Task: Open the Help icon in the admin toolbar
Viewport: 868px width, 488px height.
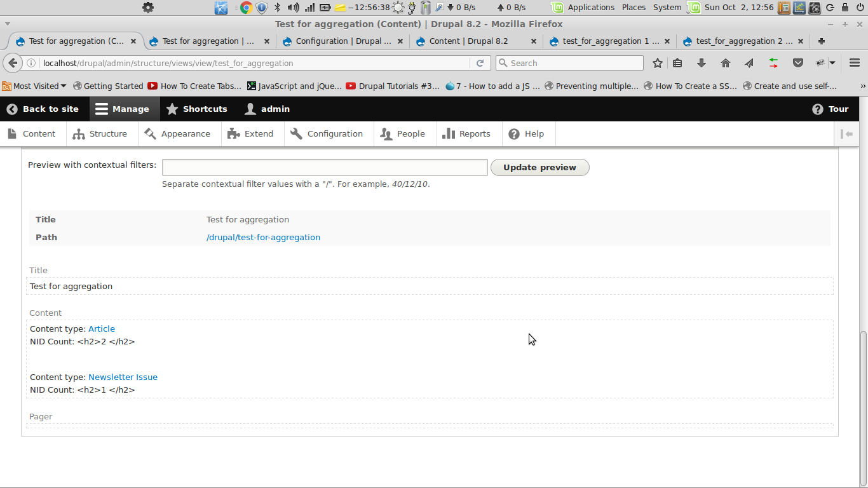Action: [513, 133]
